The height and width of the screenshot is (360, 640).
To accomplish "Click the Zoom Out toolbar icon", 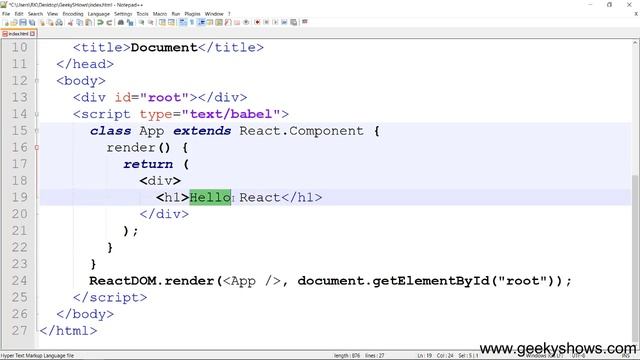I will tap(151, 22).
